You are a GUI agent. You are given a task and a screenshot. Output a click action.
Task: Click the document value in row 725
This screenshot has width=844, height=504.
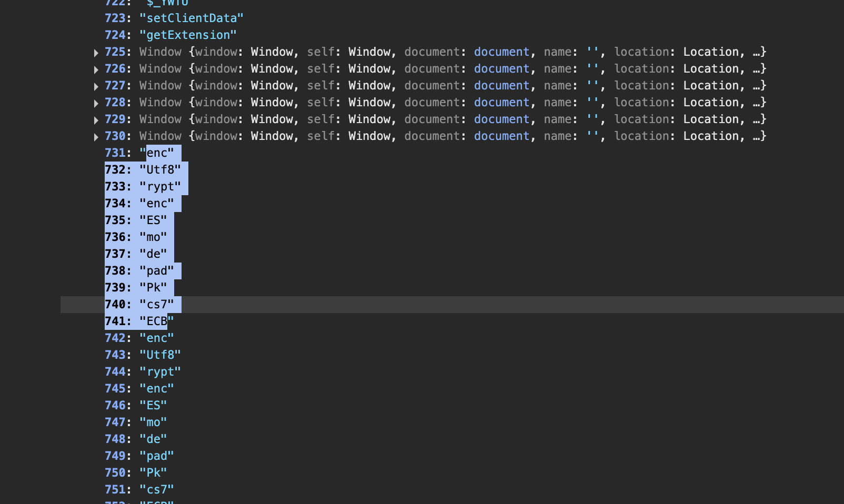501,52
